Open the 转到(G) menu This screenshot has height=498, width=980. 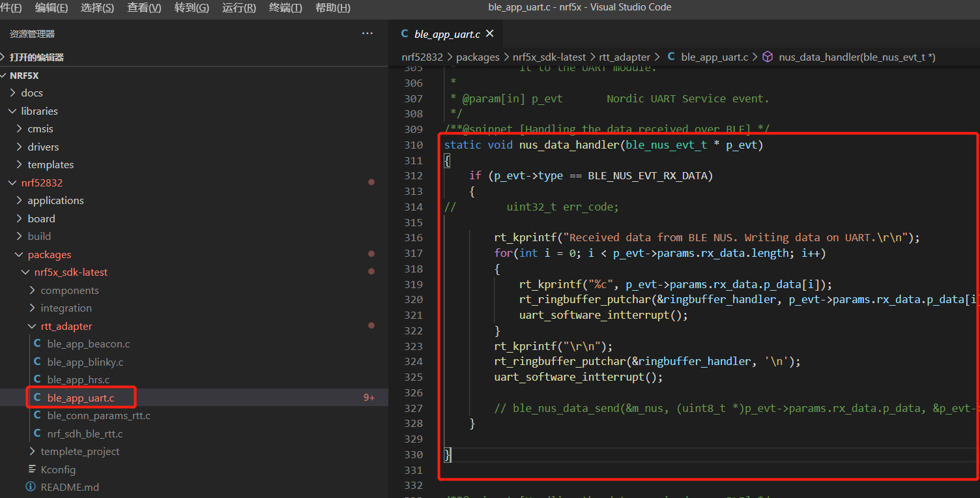pyautogui.click(x=192, y=8)
